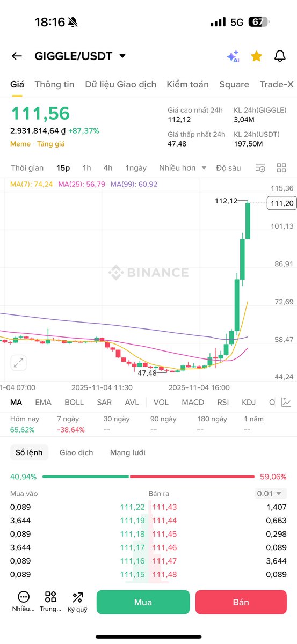Viewport: 297px width, 644px height.
Task: Tap the MA(25): 56,79 legend
Action: (x=82, y=184)
